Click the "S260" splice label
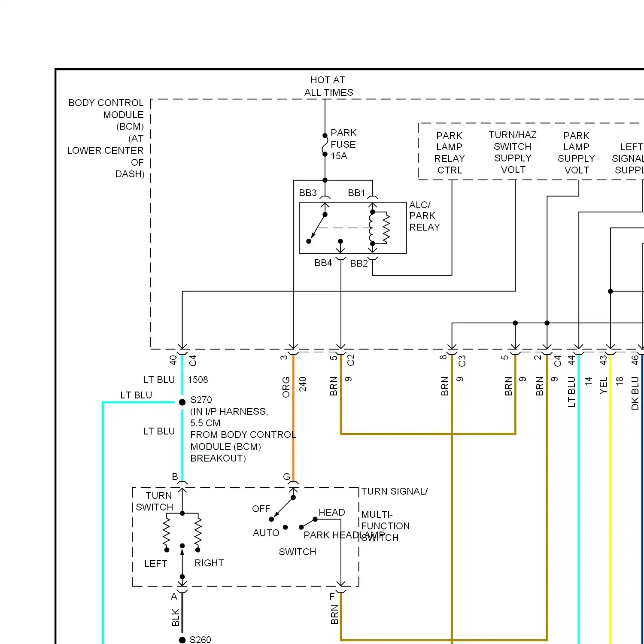The height and width of the screenshot is (644, 644). [200, 640]
